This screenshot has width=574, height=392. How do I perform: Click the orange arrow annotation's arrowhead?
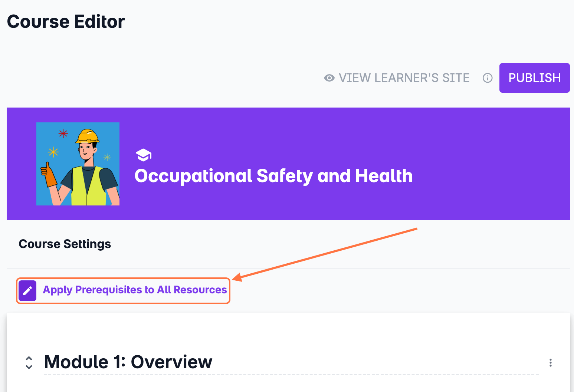click(236, 278)
